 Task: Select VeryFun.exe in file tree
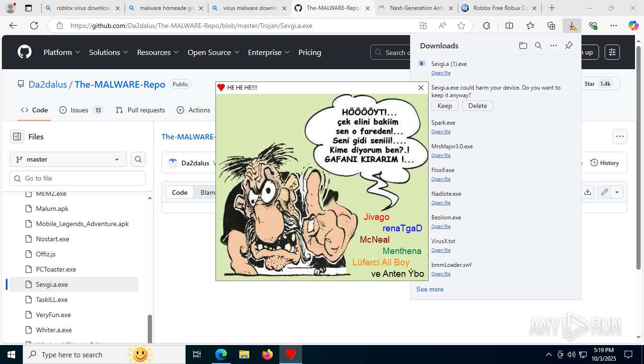[x=54, y=315]
